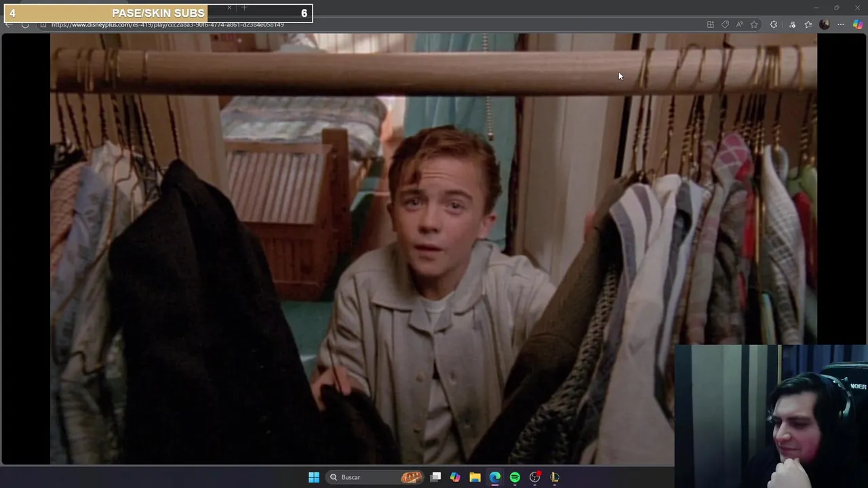Click the apps/split screen icon in address bar
The image size is (868, 488).
pyautogui.click(x=711, y=24)
